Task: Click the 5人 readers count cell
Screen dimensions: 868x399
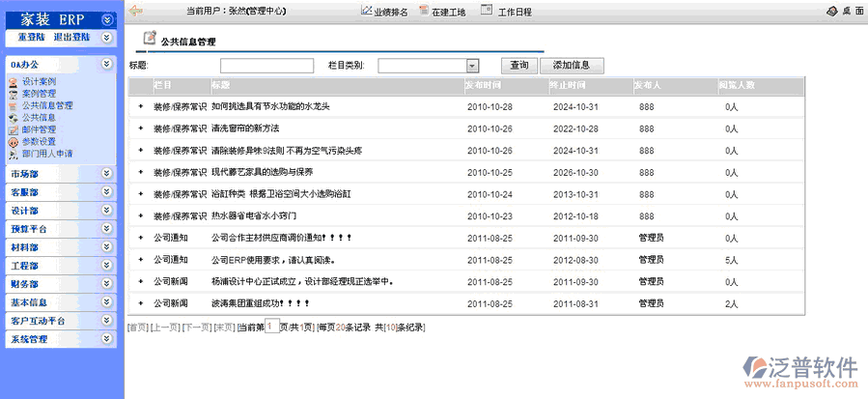Action: point(731,260)
